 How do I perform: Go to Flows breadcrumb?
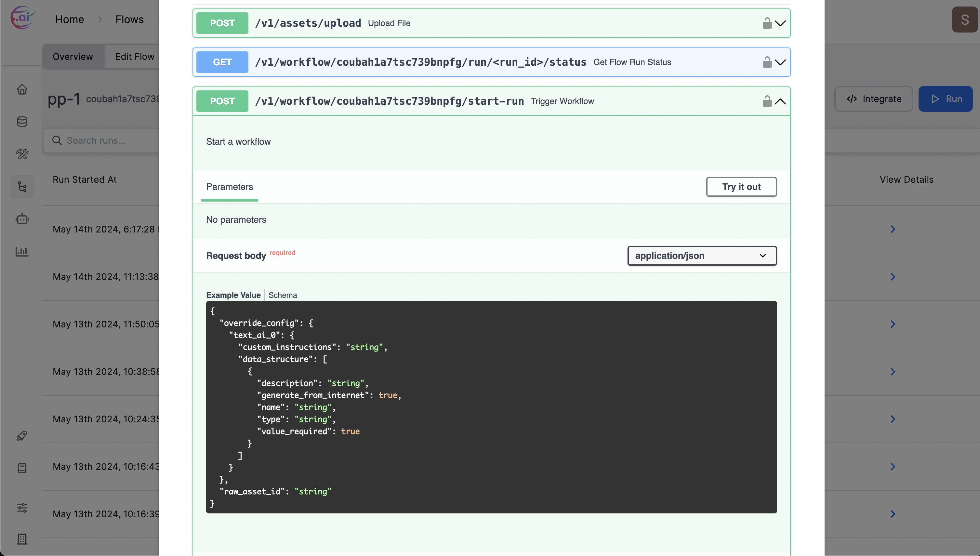[129, 20]
